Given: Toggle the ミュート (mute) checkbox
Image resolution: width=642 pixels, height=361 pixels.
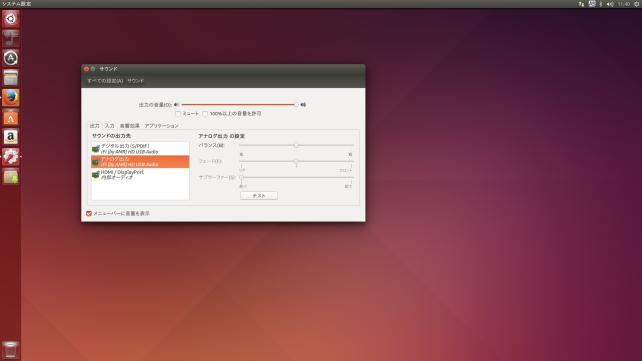Looking at the screenshot, I should 178,114.
